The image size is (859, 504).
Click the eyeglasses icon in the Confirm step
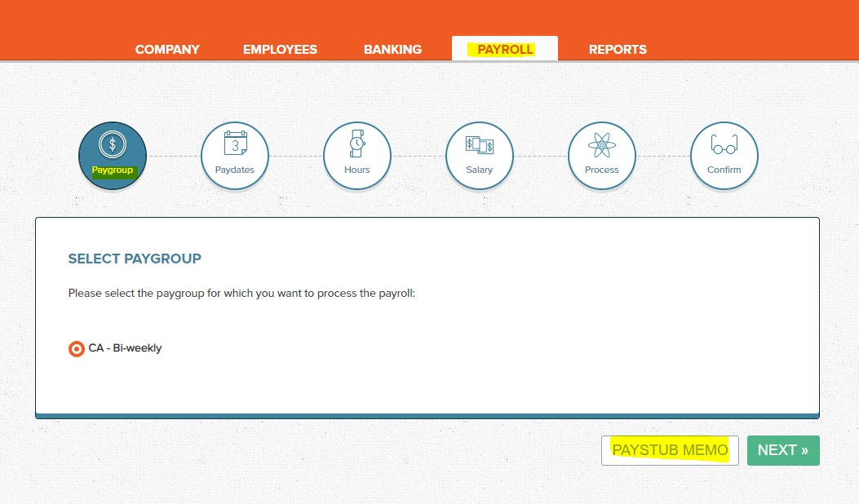coord(724,145)
